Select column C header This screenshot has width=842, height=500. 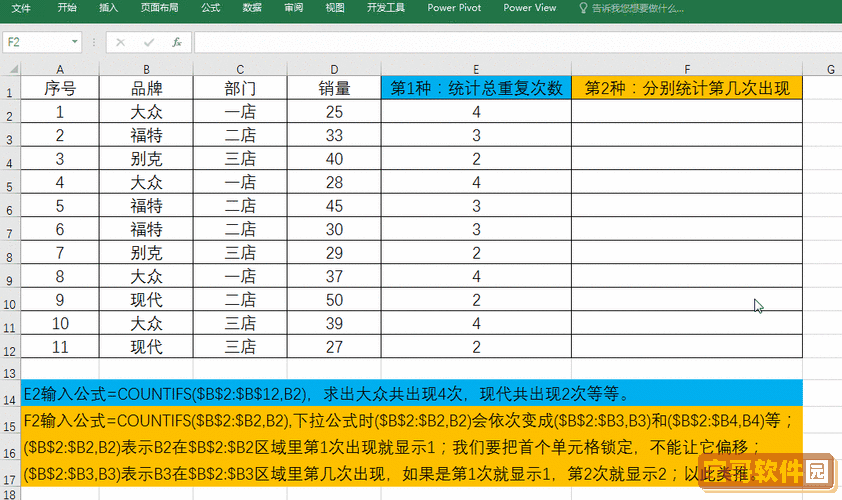coord(240,69)
